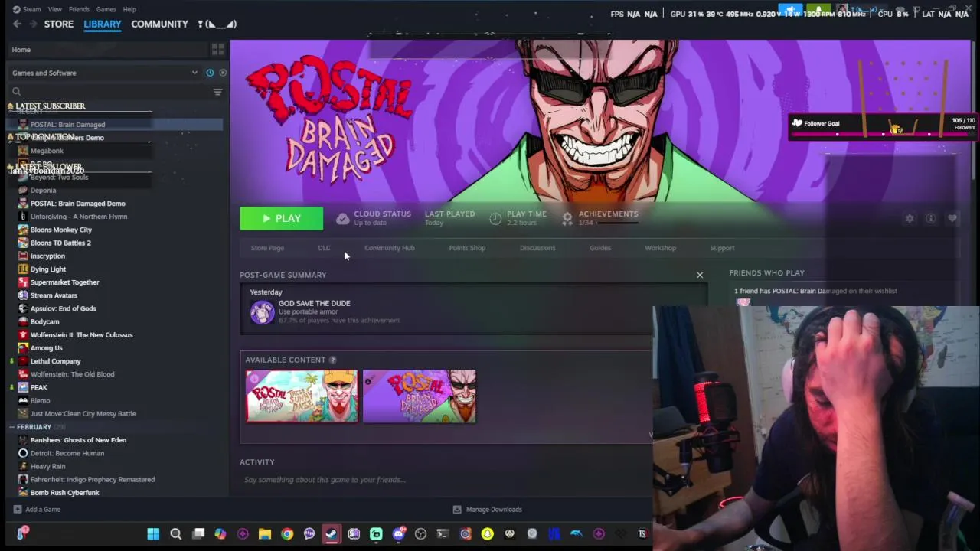Select Deponia in library list
Image resolution: width=980 pixels, height=551 pixels.
click(x=43, y=191)
